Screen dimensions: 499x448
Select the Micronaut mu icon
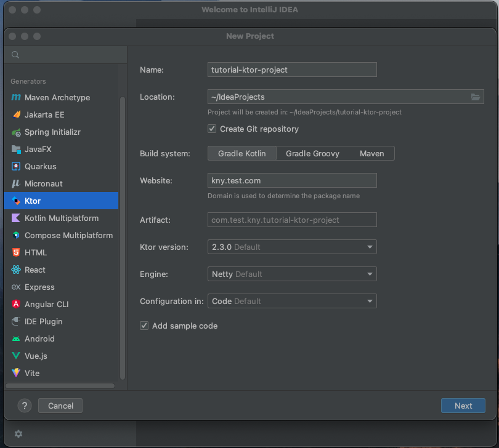(x=16, y=183)
